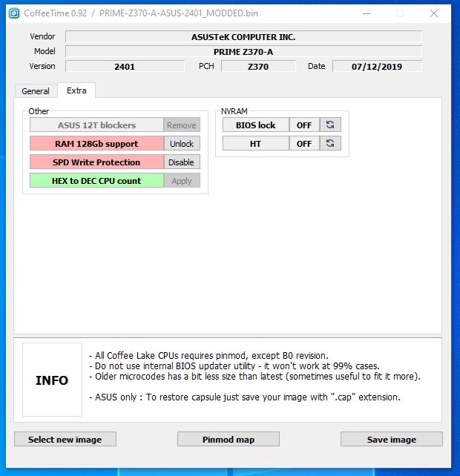The image size is (460, 476).
Task: Click the line about older microcodes size
Action: 254,377
